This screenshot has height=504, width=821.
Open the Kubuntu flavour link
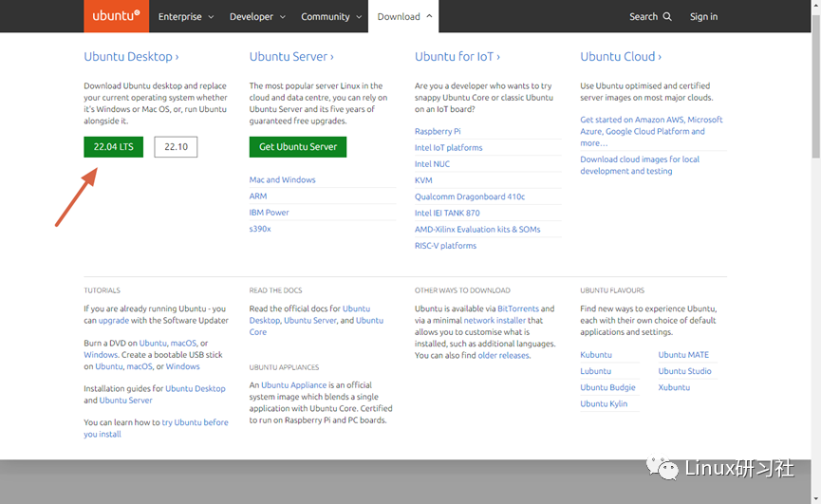[596, 354]
